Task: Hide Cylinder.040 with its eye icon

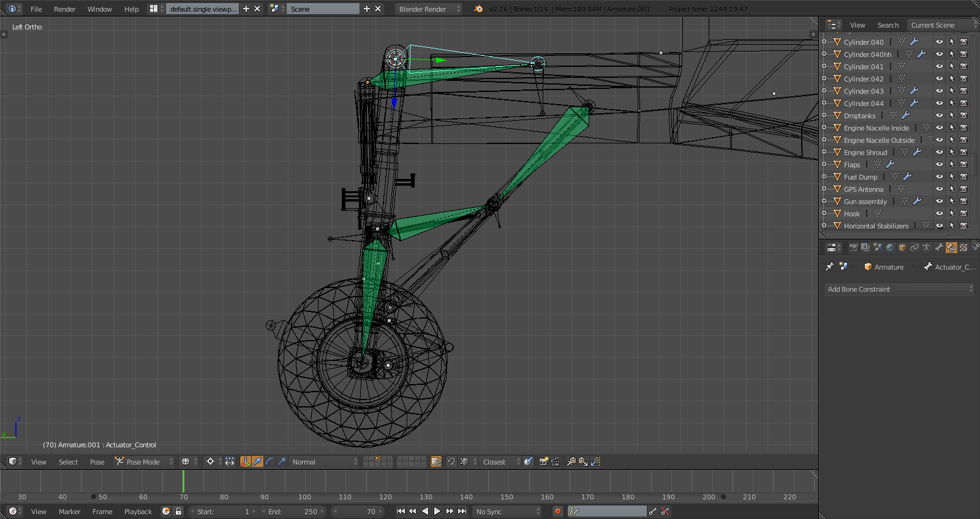Action: click(x=939, y=42)
